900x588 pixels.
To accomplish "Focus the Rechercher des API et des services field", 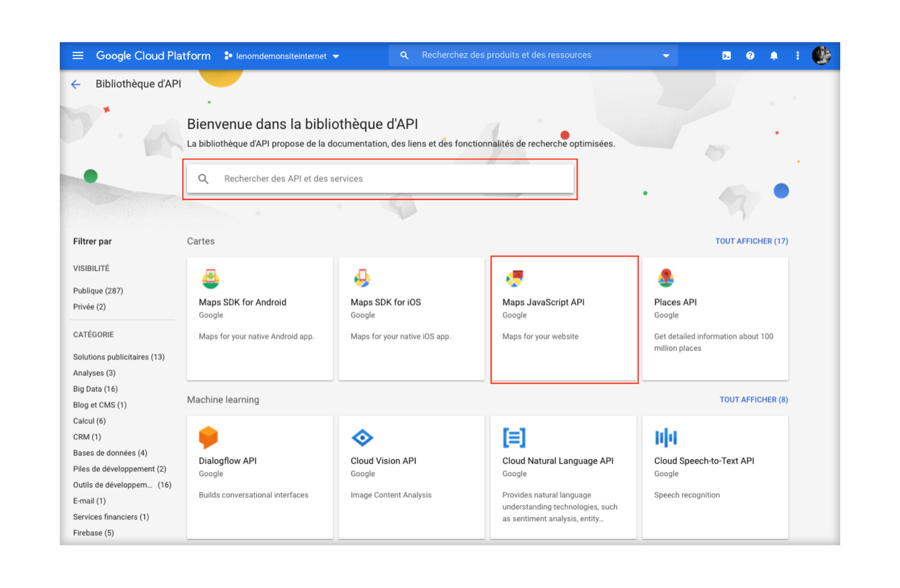I will 380,179.
